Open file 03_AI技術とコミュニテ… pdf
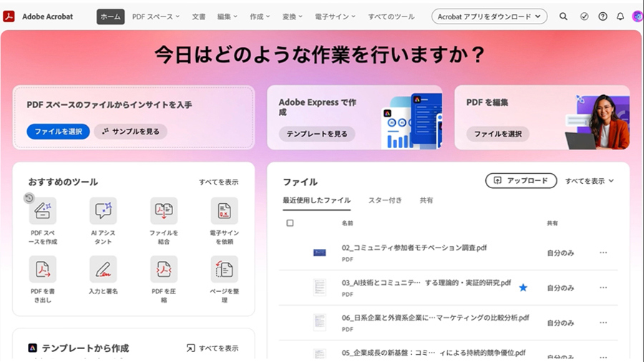Viewport: 644px width, 362px height. [426, 283]
